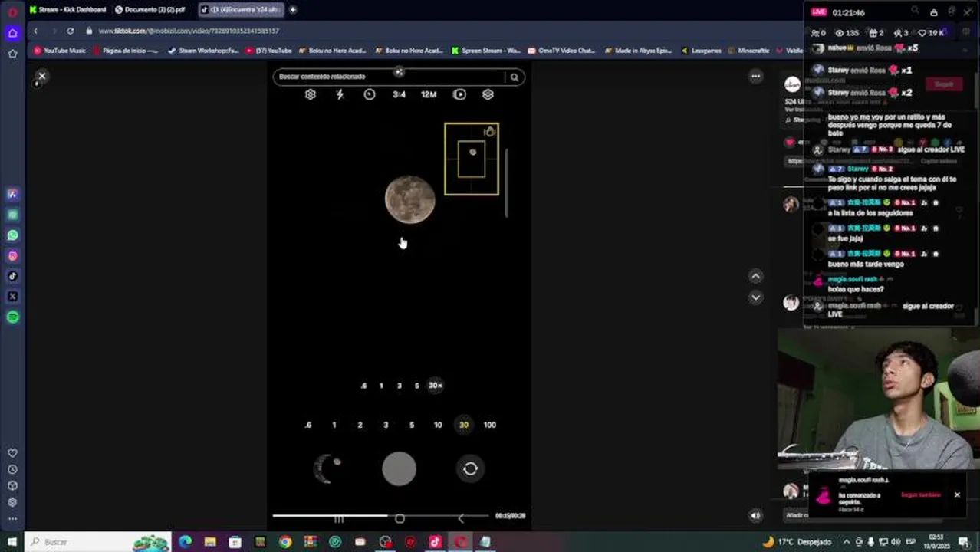Click the zoom guide preview box
980x552 pixels.
(x=472, y=159)
